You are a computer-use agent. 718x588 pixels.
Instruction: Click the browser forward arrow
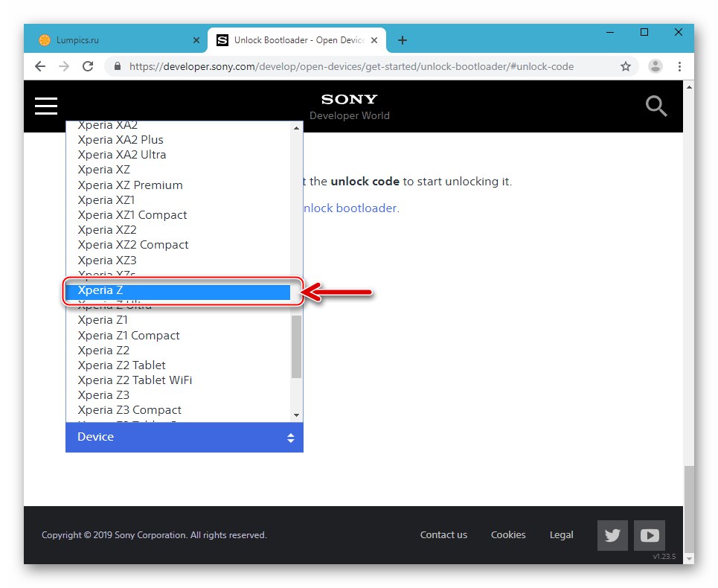coord(64,66)
